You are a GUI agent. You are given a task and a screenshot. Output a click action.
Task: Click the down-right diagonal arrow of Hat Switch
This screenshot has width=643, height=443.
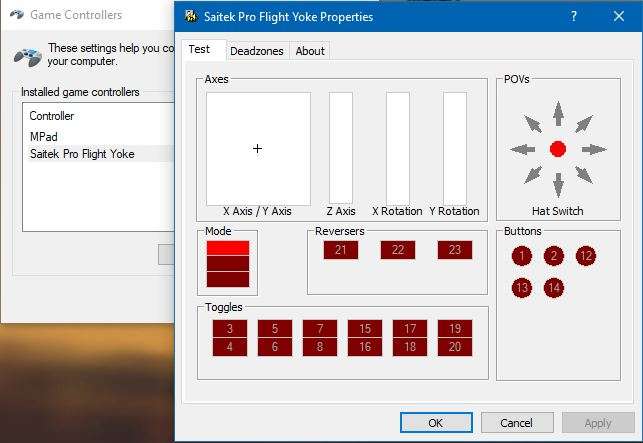click(x=584, y=175)
